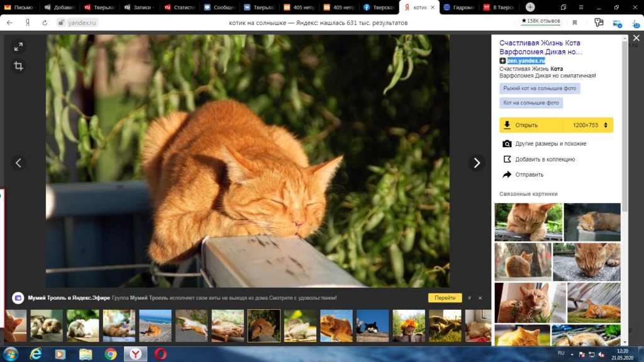Open a new browser tab with plus button

(x=530, y=7)
